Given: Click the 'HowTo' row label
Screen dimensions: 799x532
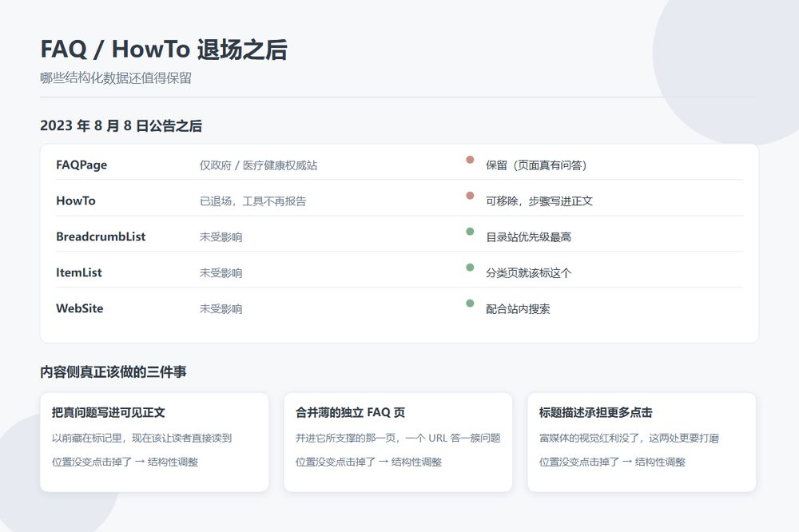Looking at the screenshot, I should pos(75,200).
